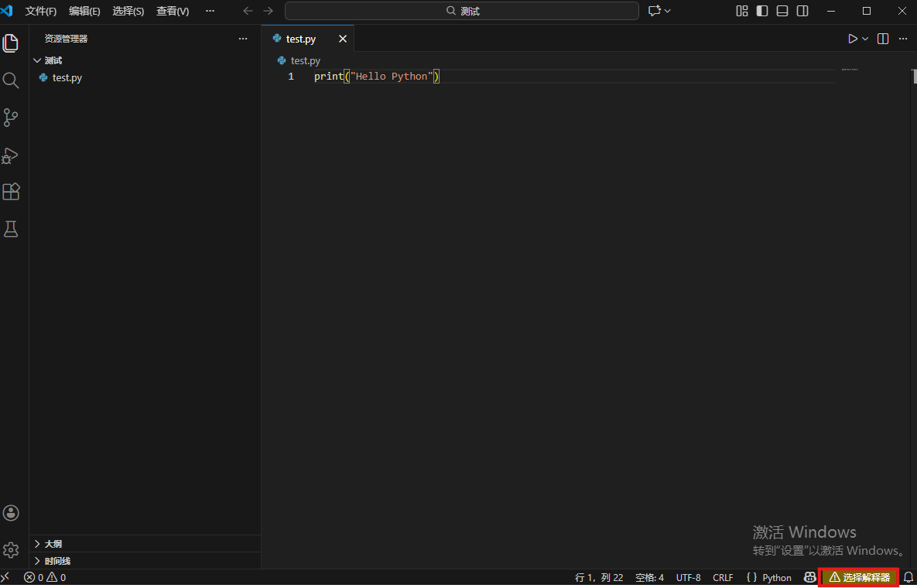Screen dimensions: 917x588
Task: Toggle the secondary side bar layout button
Action: click(x=802, y=11)
